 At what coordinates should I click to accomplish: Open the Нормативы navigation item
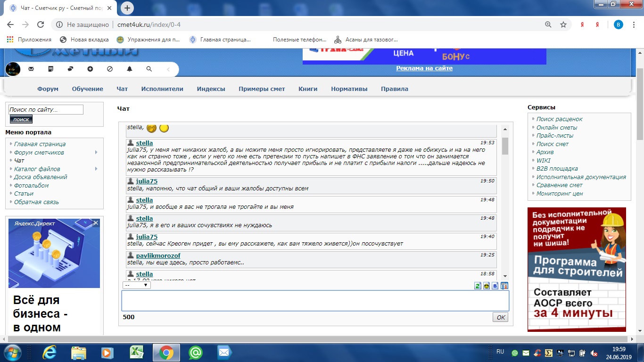349,89
